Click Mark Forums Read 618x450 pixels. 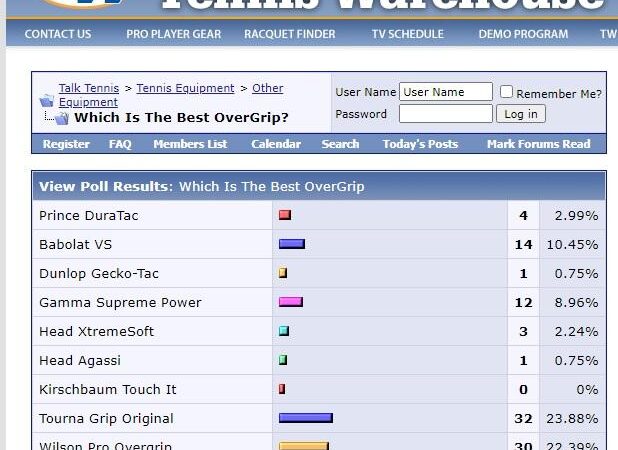(x=538, y=144)
